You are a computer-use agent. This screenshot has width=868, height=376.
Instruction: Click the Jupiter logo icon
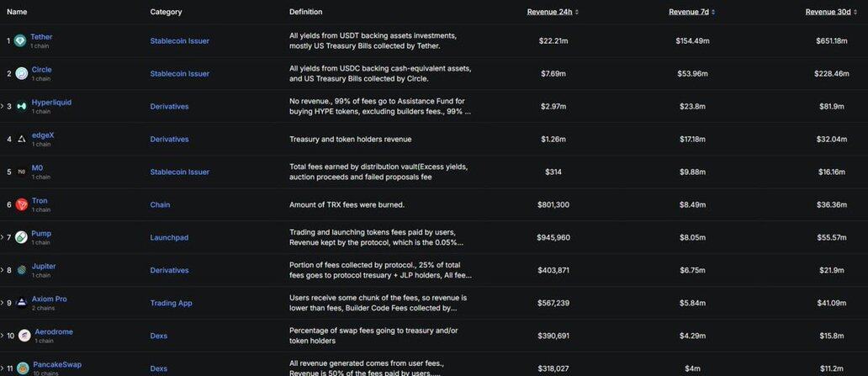21,271
